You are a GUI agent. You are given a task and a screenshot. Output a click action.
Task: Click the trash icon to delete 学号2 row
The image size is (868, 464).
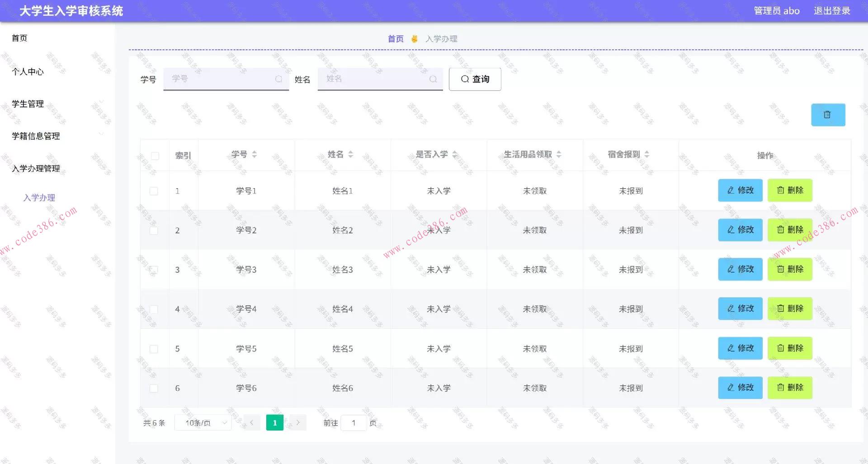781,230
